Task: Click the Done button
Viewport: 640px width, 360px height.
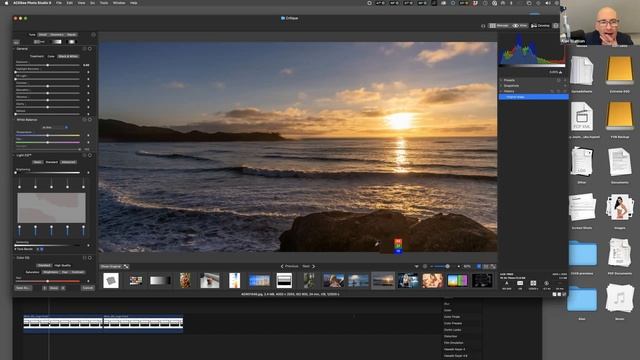Action: coord(54,288)
